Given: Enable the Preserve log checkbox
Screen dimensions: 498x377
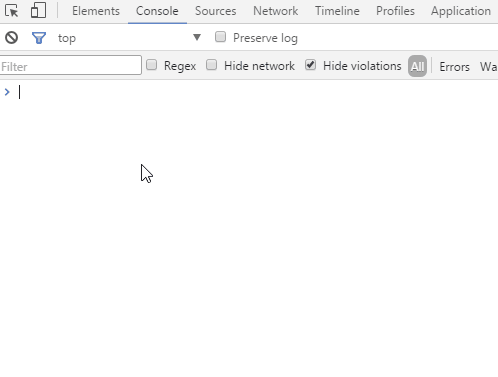Looking at the screenshot, I should [x=220, y=37].
